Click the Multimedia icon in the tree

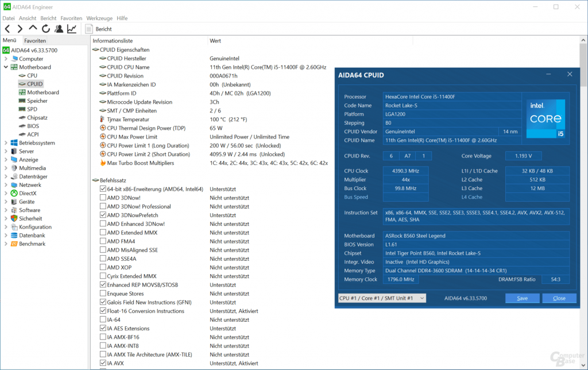pyautogui.click(x=14, y=168)
